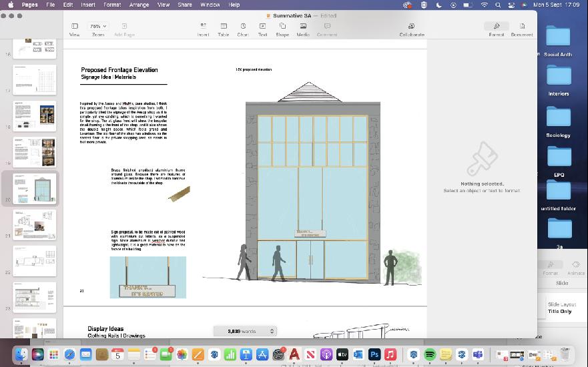This screenshot has height=367, width=588.
Task: Open the Interiors folder on desktop
Action: pyautogui.click(x=559, y=75)
